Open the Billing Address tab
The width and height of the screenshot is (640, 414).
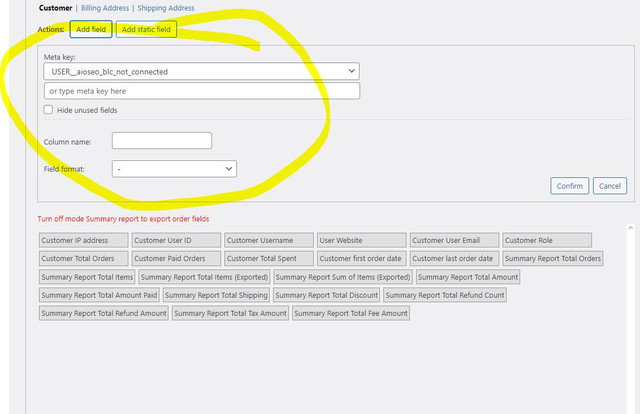(105, 8)
